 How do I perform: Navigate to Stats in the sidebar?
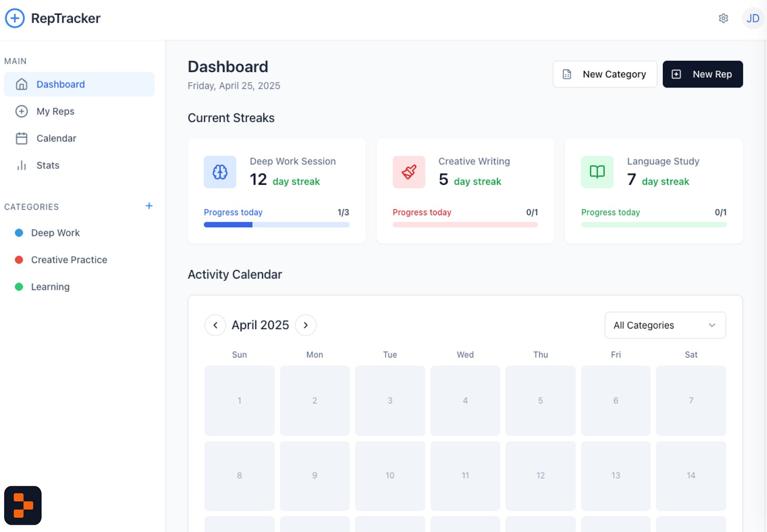[x=79, y=165]
